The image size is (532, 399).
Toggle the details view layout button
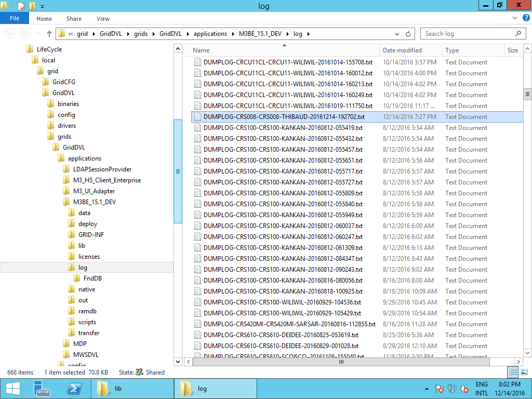pyautogui.click(x=513, y=372)
